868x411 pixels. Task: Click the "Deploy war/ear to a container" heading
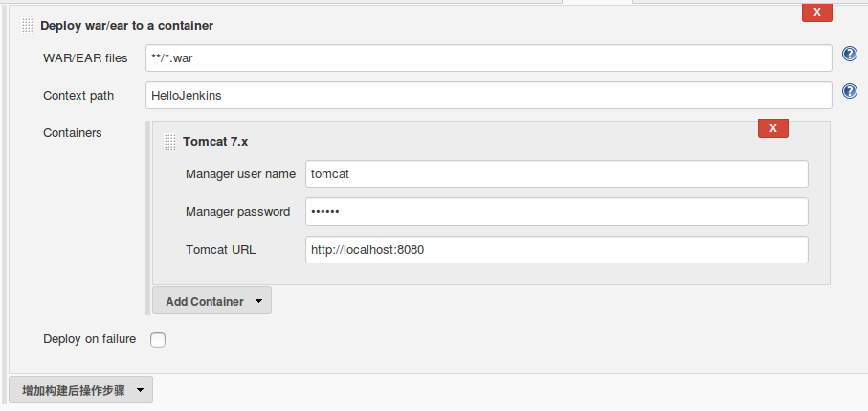[x=126, y=26]
